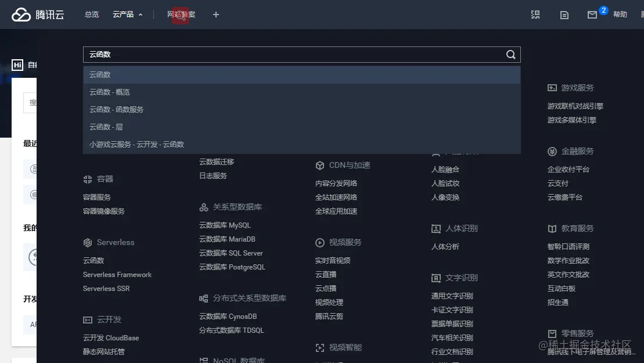The width and height of the screenshot is (644, 363).
Task: Open 通用文字识别
Action: 452,296
